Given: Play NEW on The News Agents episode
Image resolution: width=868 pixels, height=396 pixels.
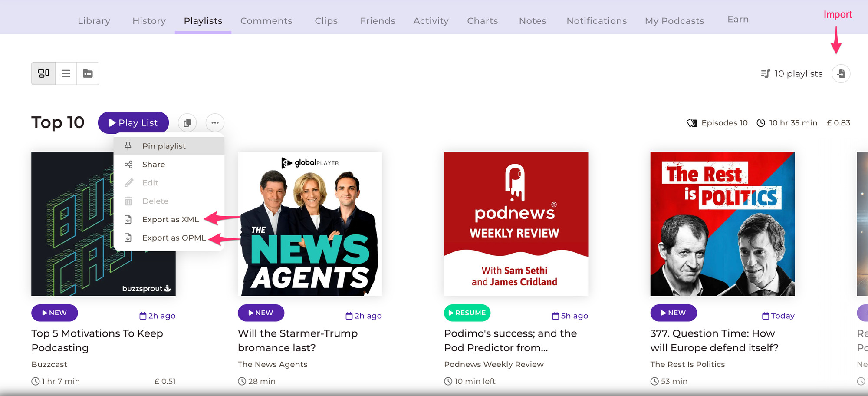Looking at the screenshot, I should pyautogui.click(x=261, y=313).
